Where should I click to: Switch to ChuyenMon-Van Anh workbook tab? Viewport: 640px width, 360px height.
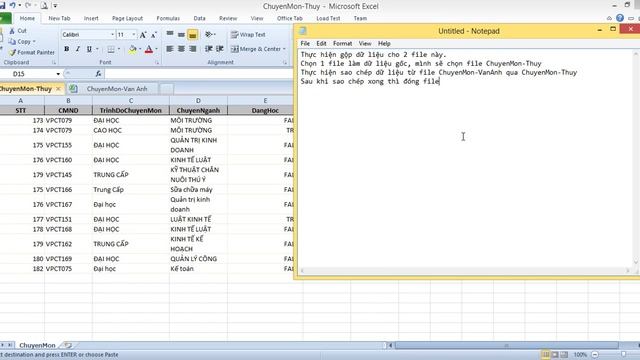click(x=117, y=89)
